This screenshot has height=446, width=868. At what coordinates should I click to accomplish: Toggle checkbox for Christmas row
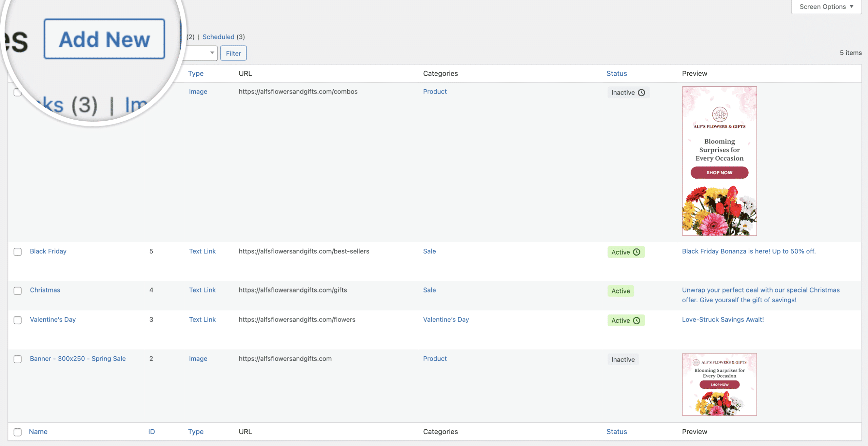click(x=18, y=290)
